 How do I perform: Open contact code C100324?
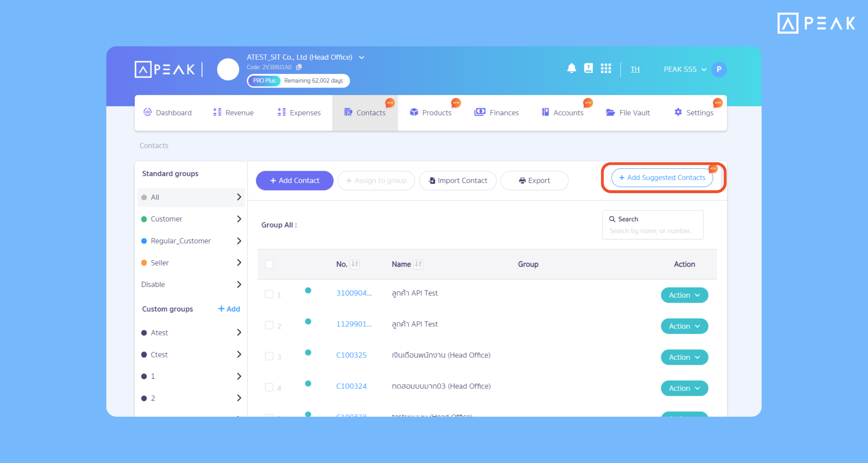(x=351, y=386)
